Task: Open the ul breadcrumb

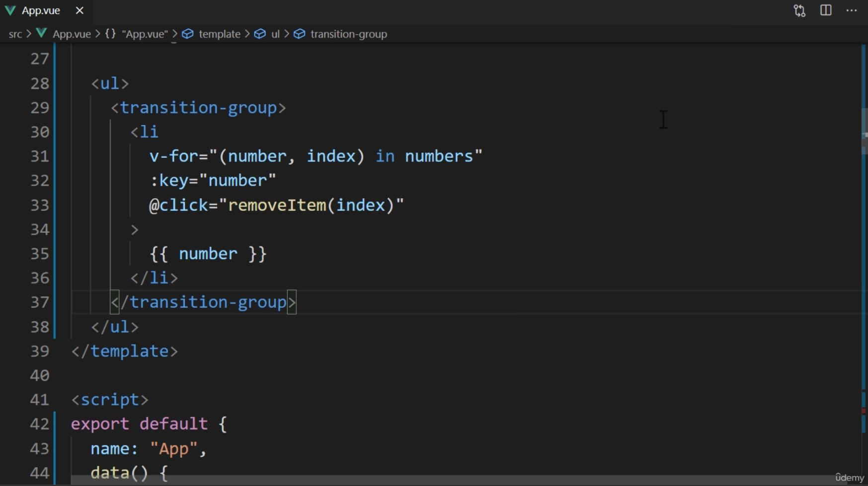Action: [275, 34]
